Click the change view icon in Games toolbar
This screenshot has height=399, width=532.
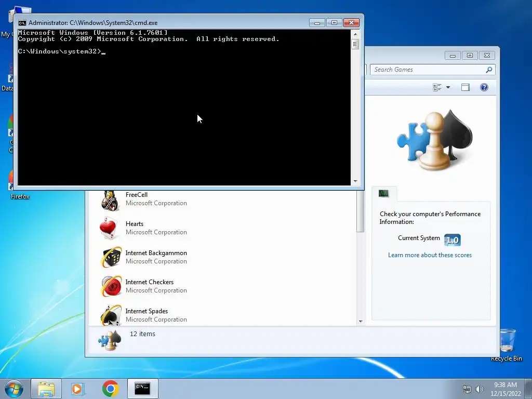[x=437, y=87]
